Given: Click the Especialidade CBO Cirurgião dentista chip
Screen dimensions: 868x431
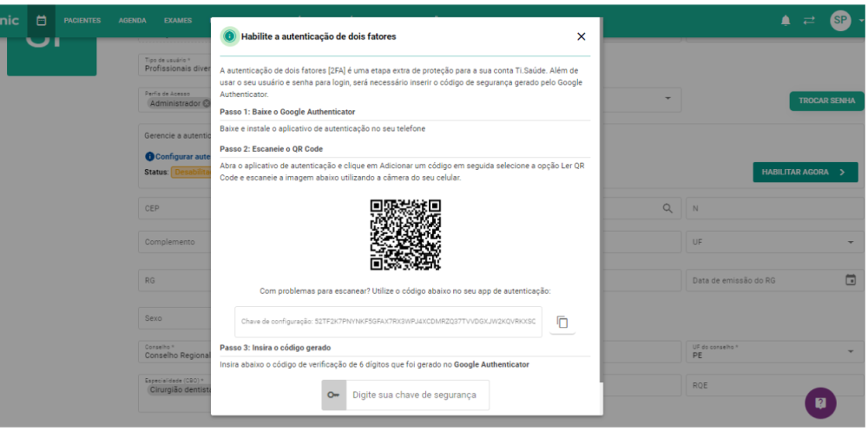Looking at the screenshot, I should 179,389.
